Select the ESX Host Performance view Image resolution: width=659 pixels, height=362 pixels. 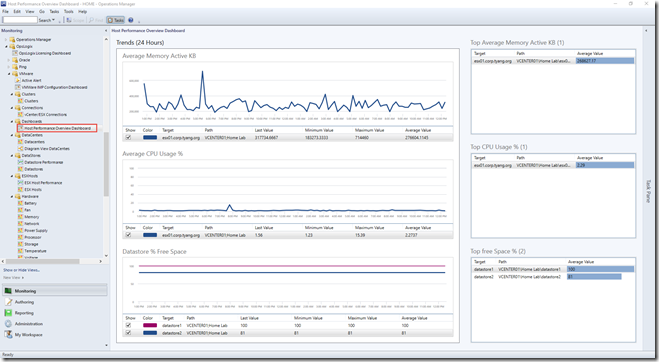(43, 183)
